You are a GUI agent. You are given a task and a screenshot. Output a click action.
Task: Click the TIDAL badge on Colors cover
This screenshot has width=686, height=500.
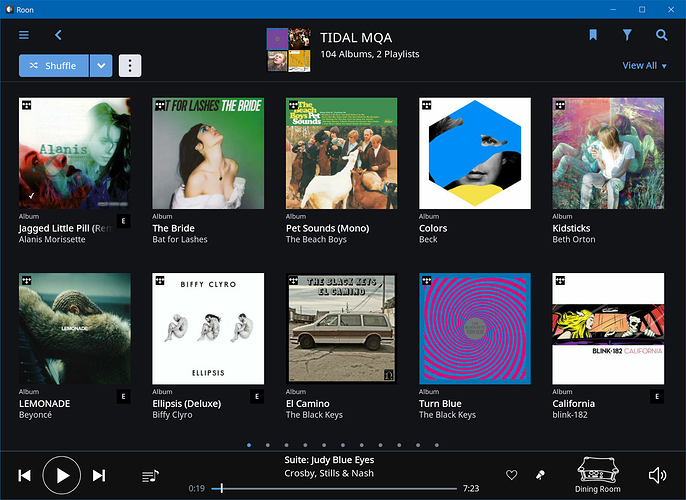click(427, 105)
